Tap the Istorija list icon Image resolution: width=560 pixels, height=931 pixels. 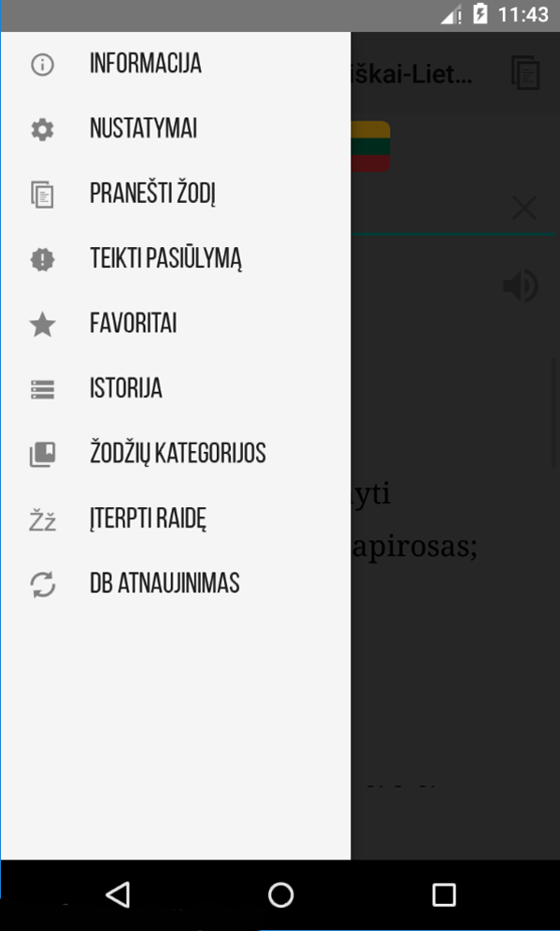pyautogui.click(x=42, y=389)
